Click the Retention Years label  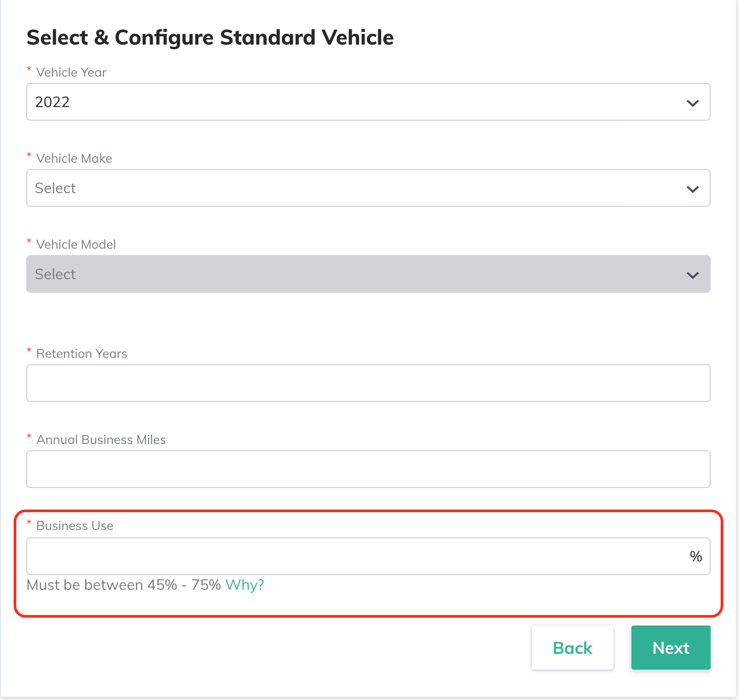[x=82, y=354]
